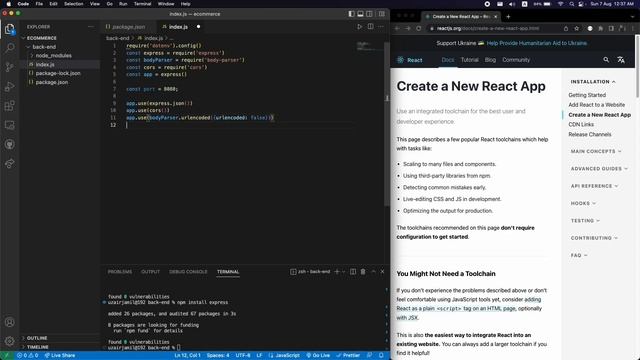Screen dimensions: 640x360
Task: Open the Extensions view in activity bar
Action: point(9,106)
